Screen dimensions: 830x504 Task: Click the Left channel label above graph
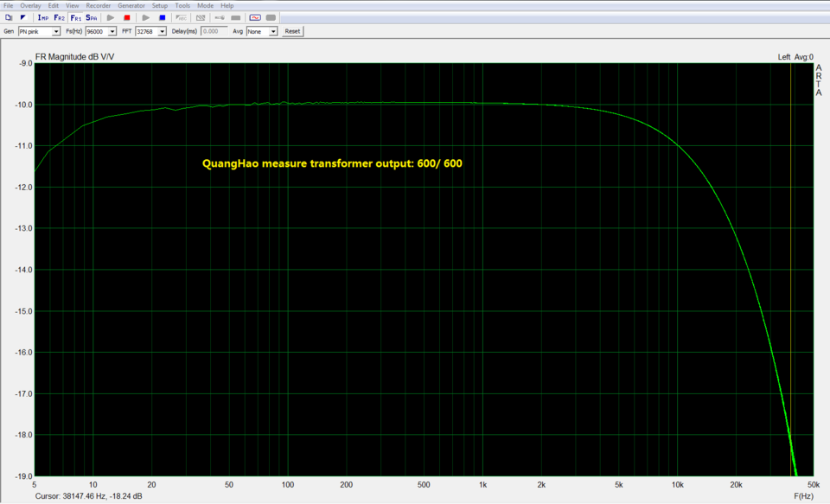784,57
